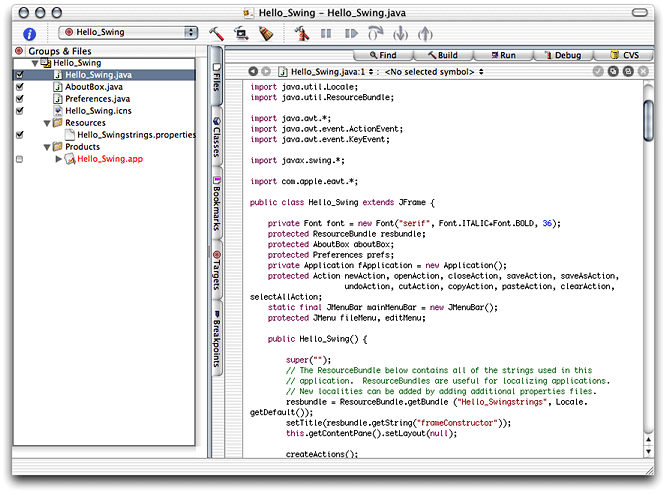This screenshot has width=667, height=495.
Task: Open the vertical Bookmarks tab
Action: click(217, 203)
